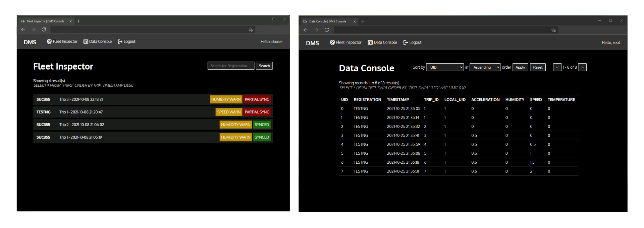Open Fleet Inspector menu in right window
The image size is (644, 228).
click(345, 43)
